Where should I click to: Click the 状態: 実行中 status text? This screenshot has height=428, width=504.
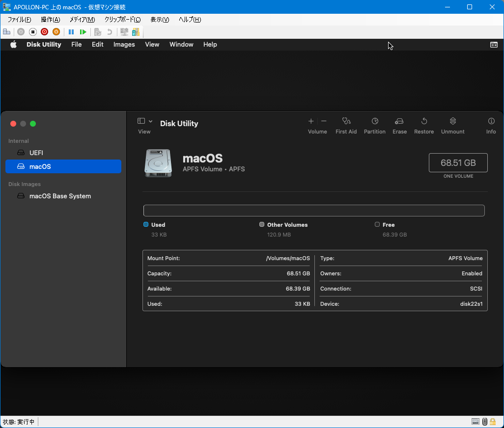[19, 422]
